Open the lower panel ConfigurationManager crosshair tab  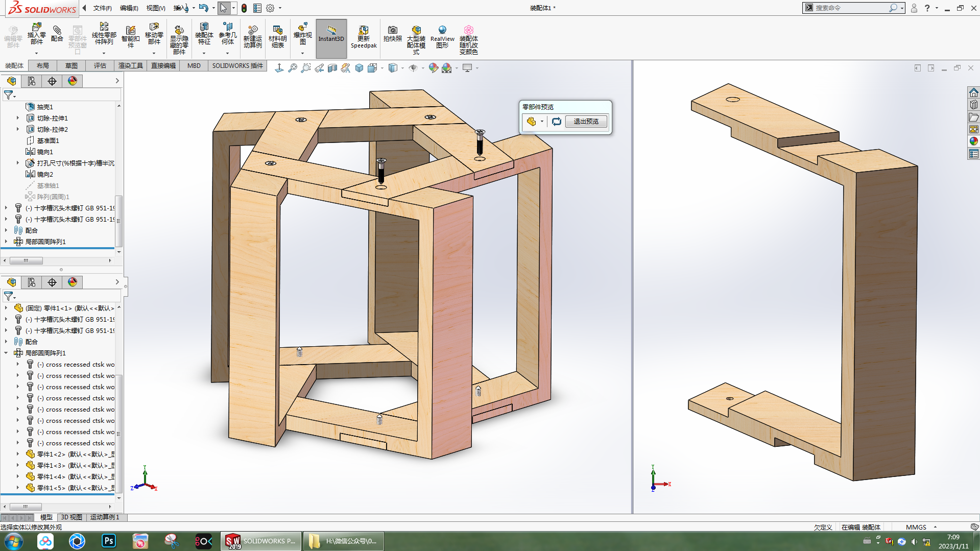52,282
